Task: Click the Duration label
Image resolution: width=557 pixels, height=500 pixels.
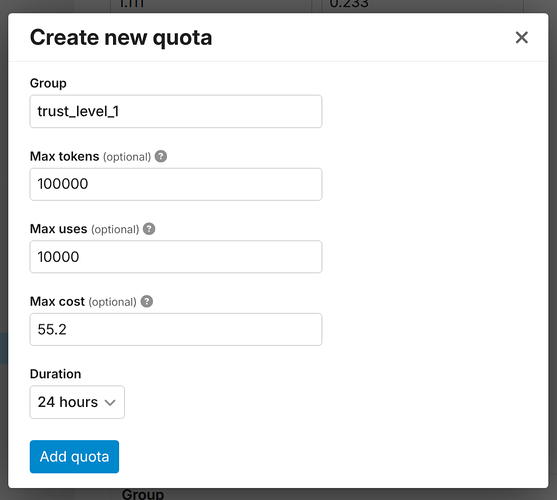Action: [55, 374]
